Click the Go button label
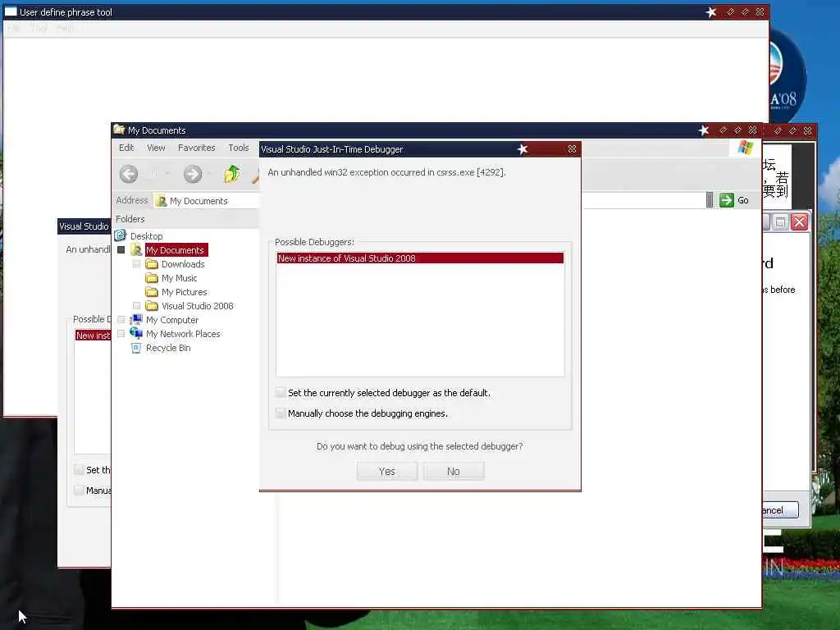 coord(743,200)
